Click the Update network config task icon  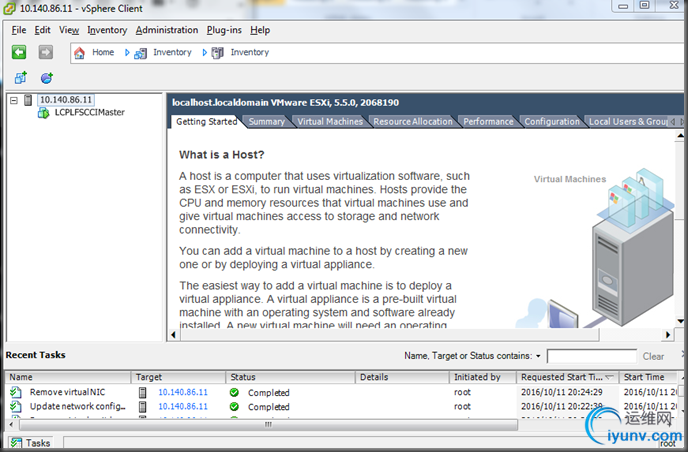pyautogui.click(x=16, y=406)
